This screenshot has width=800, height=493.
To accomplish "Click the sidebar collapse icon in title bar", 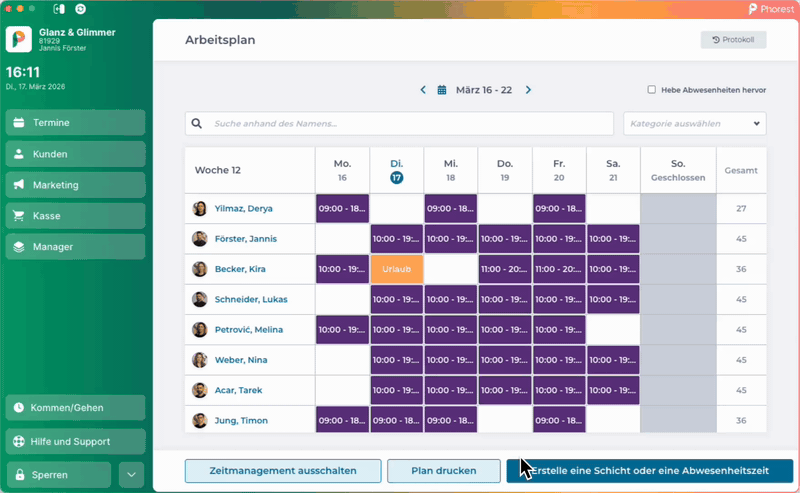I will pos(59,9).
